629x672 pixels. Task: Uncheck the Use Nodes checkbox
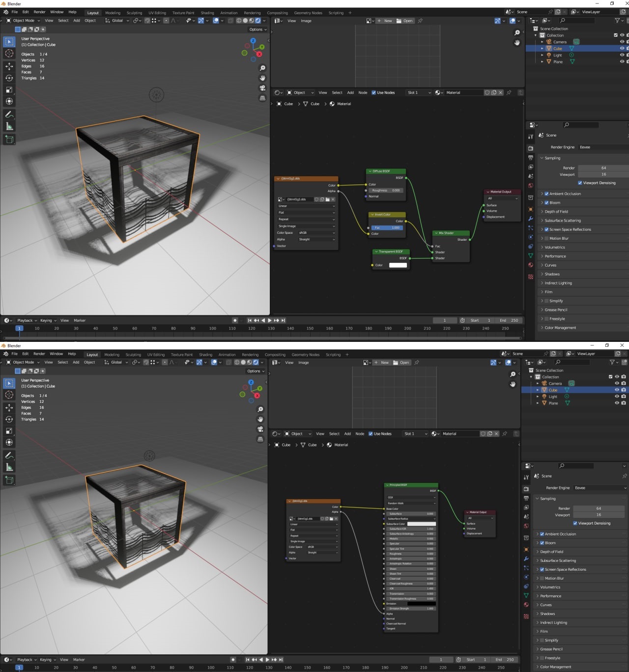374,92
